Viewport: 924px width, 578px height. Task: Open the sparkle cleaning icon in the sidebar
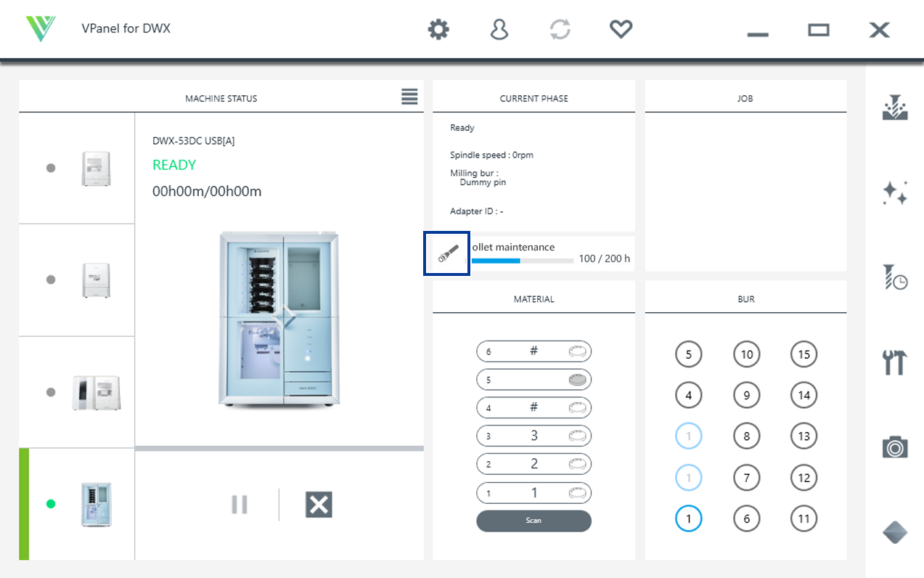[895, 193]
